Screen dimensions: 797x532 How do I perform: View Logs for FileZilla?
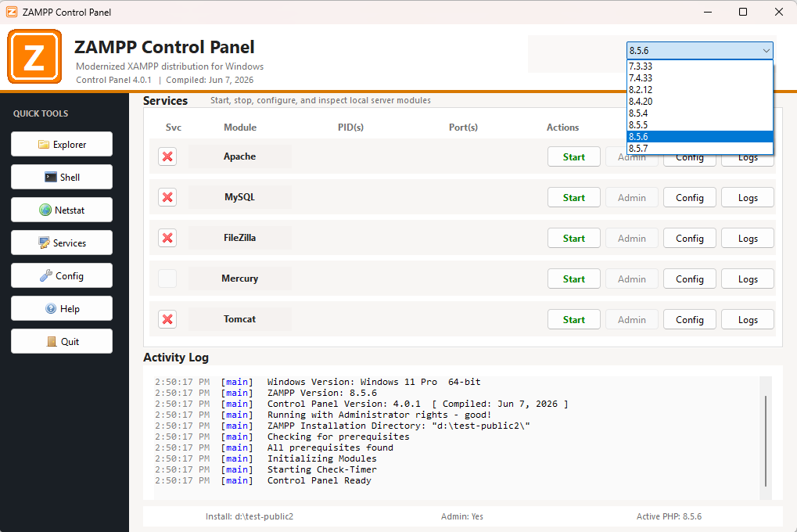(x=748, y=238)
